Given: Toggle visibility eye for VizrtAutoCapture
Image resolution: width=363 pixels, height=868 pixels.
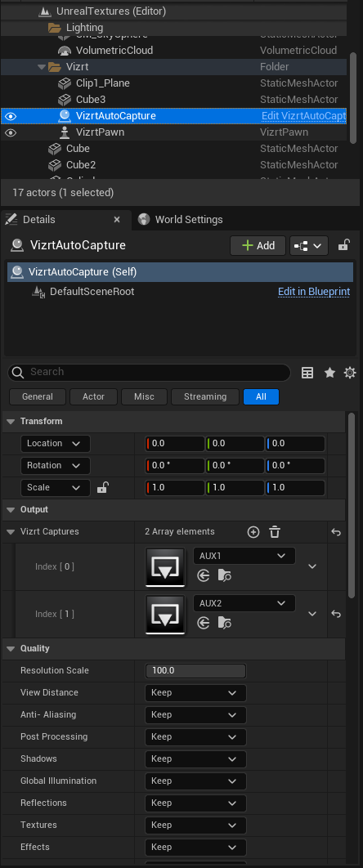Looking at the screenshot, I should click(x=11, y=116).
